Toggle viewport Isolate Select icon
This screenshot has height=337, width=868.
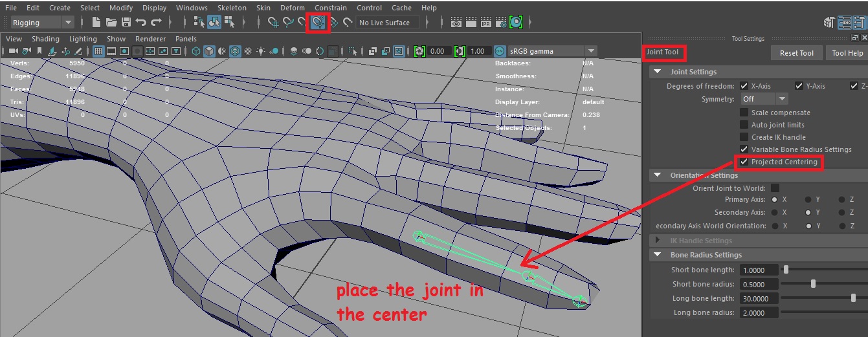[353, 51]
